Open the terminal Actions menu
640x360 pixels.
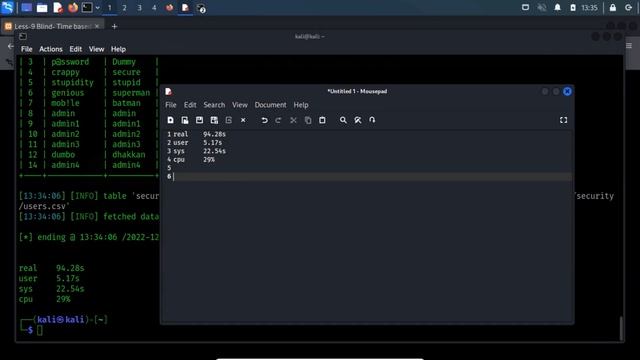(x=51, y=49)
